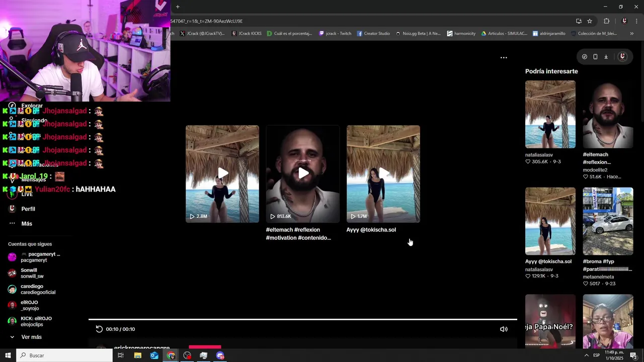
Task: Click the download icon in the floating toolbar
Action: pyautogui.click(x=606, y=57)
